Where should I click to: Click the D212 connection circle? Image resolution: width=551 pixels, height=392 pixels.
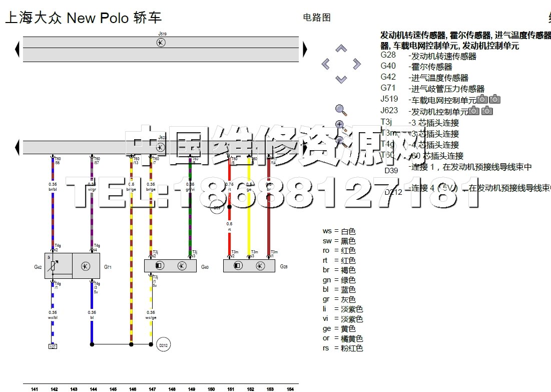(164, 345)
